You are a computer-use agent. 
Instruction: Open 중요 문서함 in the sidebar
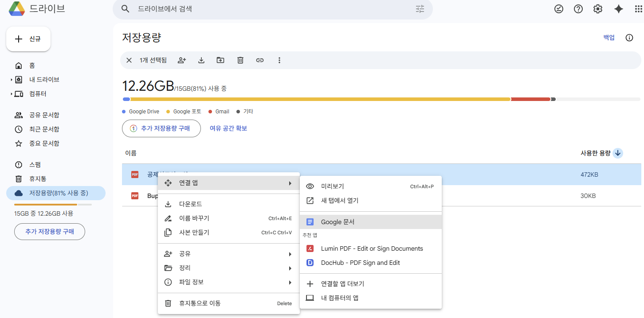coord(55,143)
